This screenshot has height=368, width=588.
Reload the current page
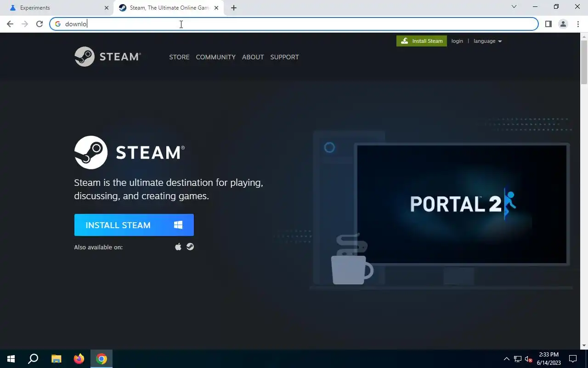(x=40, y=24)
